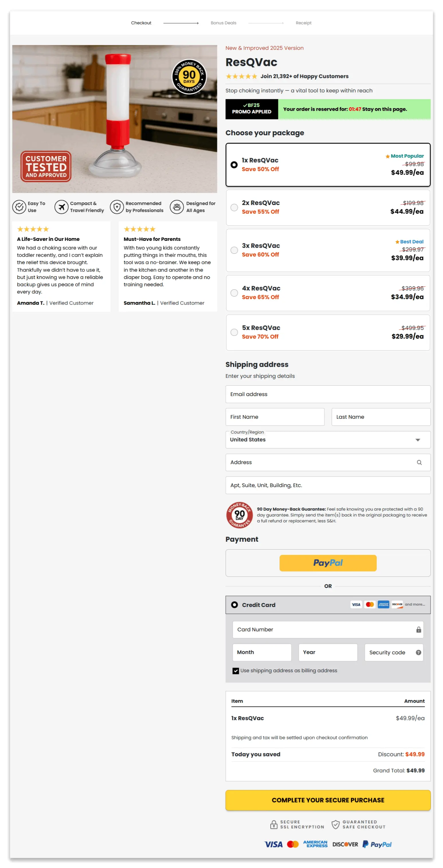Click the Save 70% Off text

260,337
